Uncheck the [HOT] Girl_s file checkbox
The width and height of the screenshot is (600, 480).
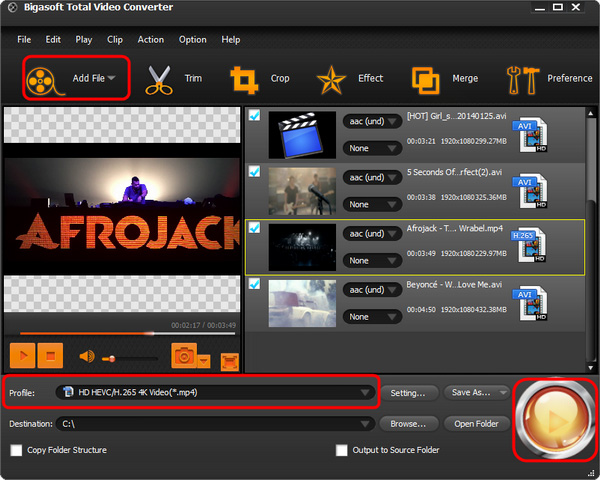(x=254, y=115)
